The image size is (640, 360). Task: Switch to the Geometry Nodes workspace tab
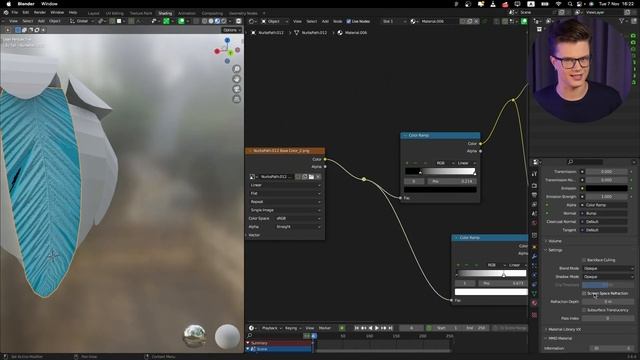(243, 13)
